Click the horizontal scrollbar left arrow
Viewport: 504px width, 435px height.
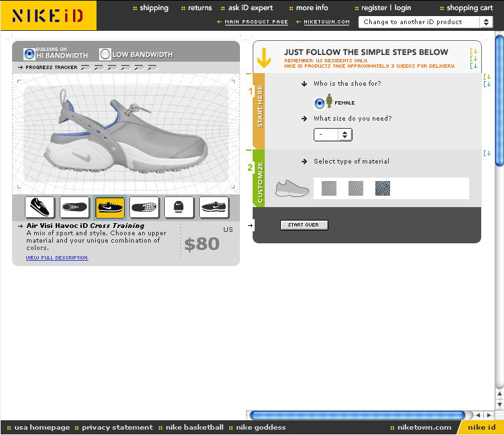click(478, 415)
